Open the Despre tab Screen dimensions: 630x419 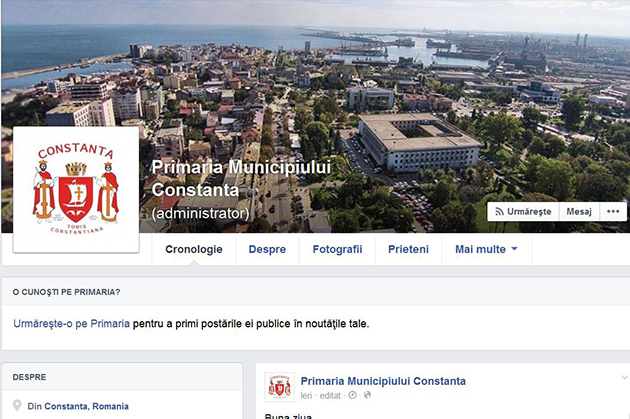coord(267,249)
